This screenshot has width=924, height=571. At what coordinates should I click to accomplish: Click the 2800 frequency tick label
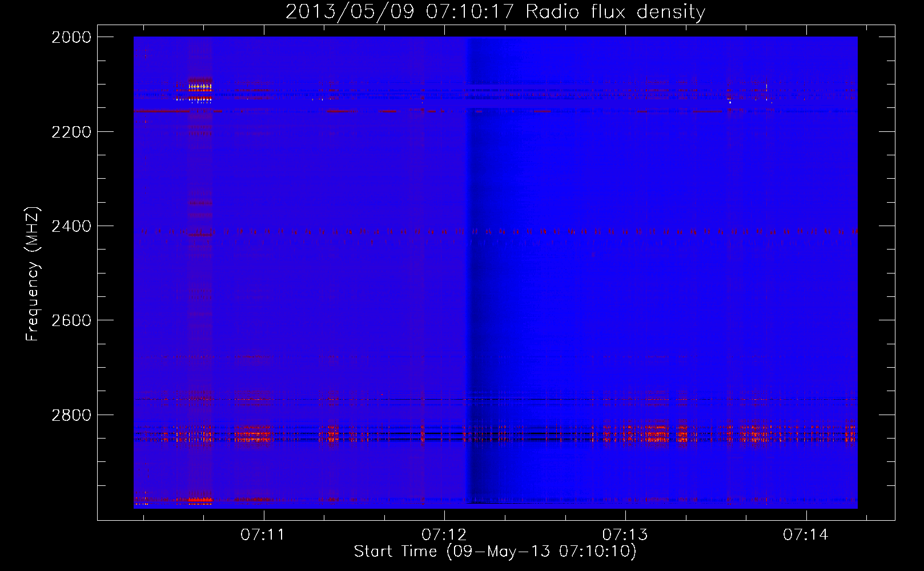coord(71,415)
